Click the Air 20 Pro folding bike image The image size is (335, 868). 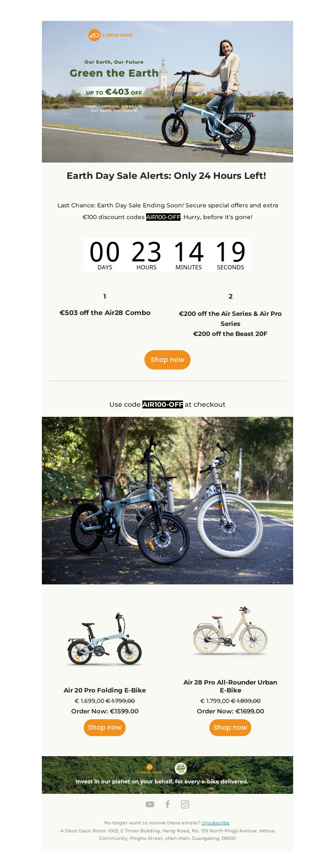[105, 639]
